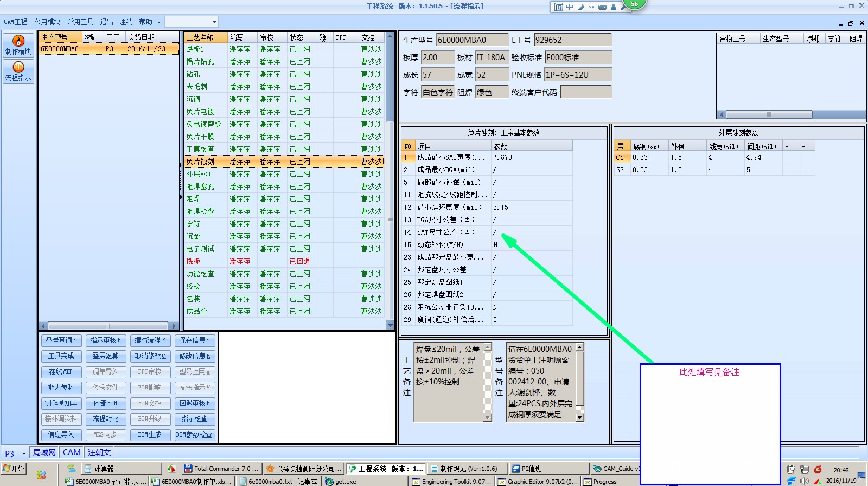Select the 铣板 process row

tap(284, 261)
